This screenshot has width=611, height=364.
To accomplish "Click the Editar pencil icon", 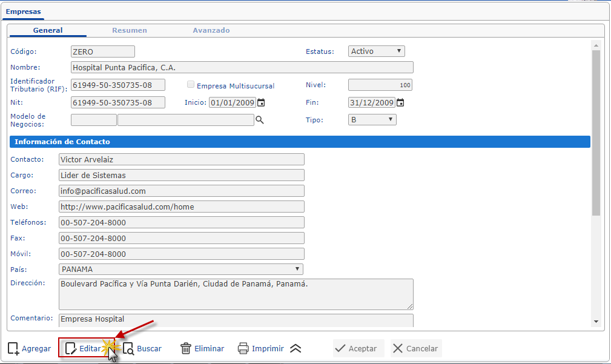I will click(x=71, y=349).
